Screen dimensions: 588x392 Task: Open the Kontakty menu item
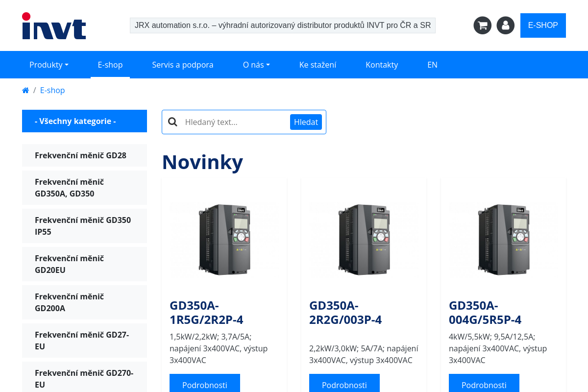[x=382, y=65]
